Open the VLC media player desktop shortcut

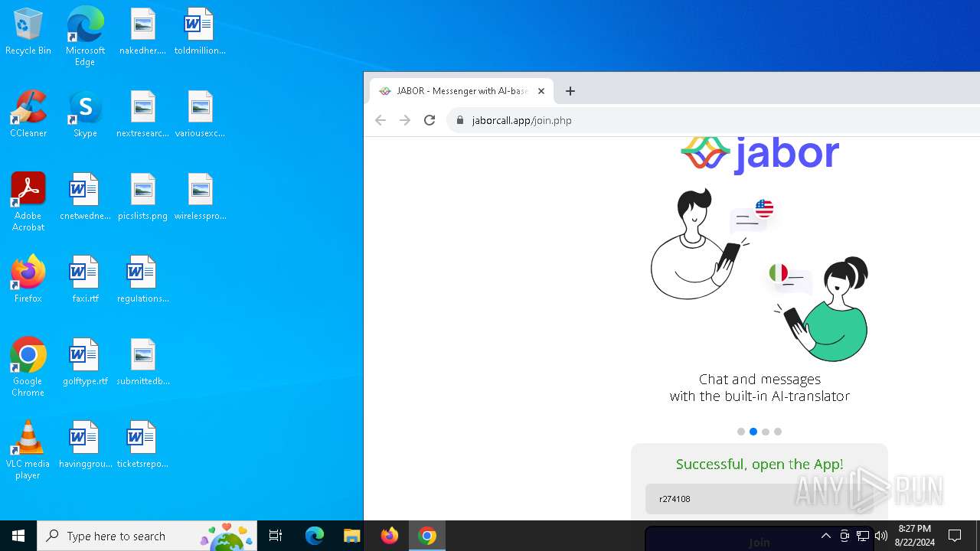[x=28, y=450]
